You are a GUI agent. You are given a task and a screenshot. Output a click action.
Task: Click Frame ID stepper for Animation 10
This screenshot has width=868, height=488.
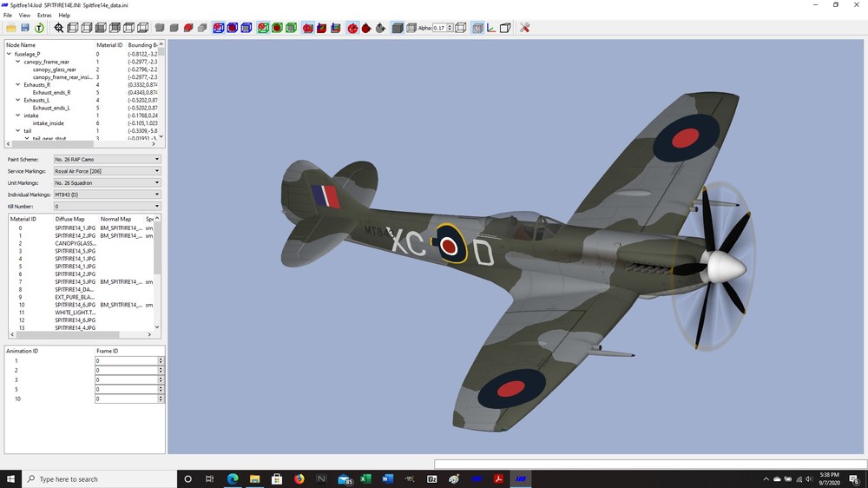coord(161,399)
